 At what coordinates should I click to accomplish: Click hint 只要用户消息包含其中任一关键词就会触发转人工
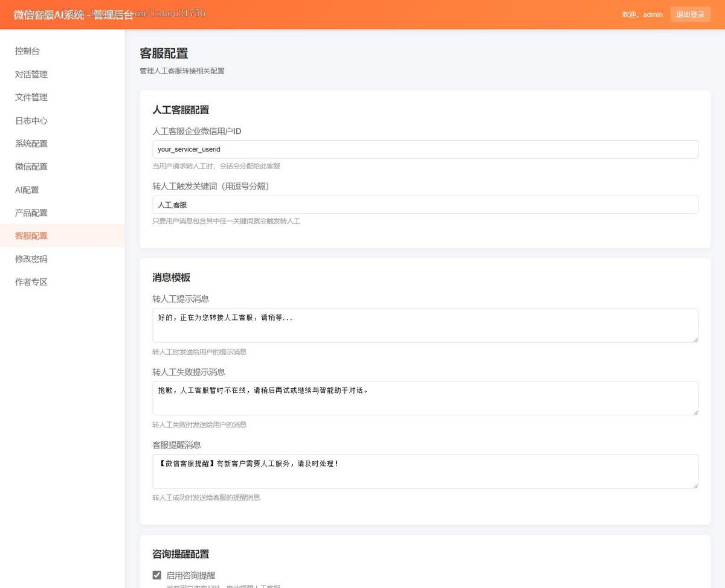pos(226,221)
